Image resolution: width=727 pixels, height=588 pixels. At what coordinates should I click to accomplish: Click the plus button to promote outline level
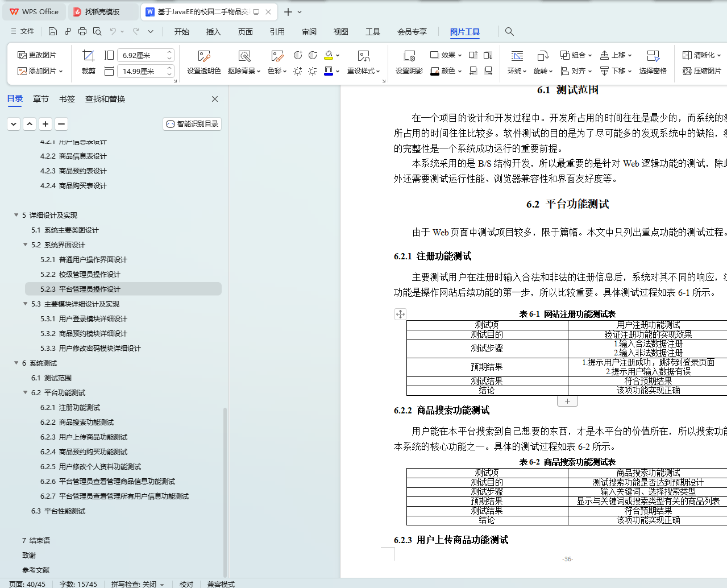(45, 123)
